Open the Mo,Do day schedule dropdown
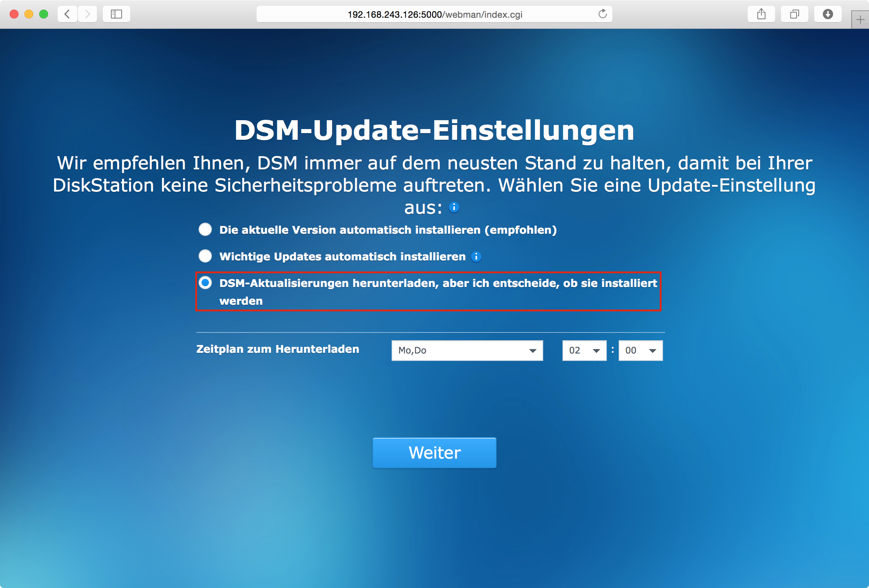This screenshot has width=869, height=588. (x=467, y=351)
